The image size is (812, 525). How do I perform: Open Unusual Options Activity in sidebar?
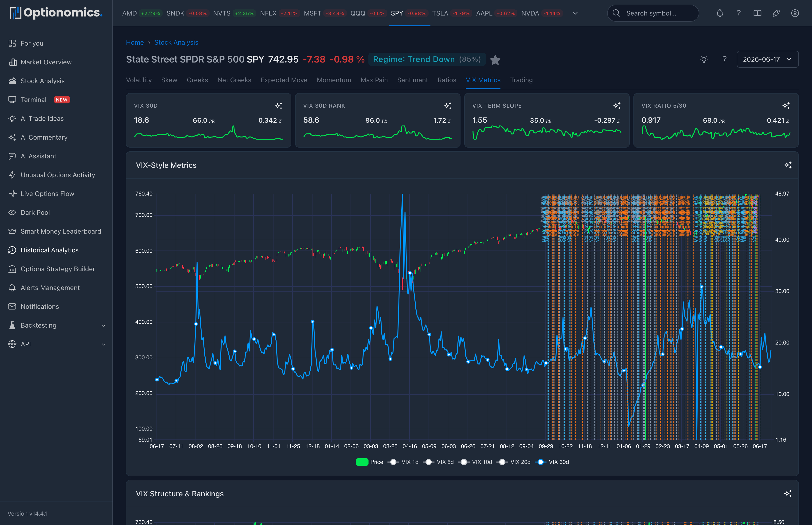point(56,175)
